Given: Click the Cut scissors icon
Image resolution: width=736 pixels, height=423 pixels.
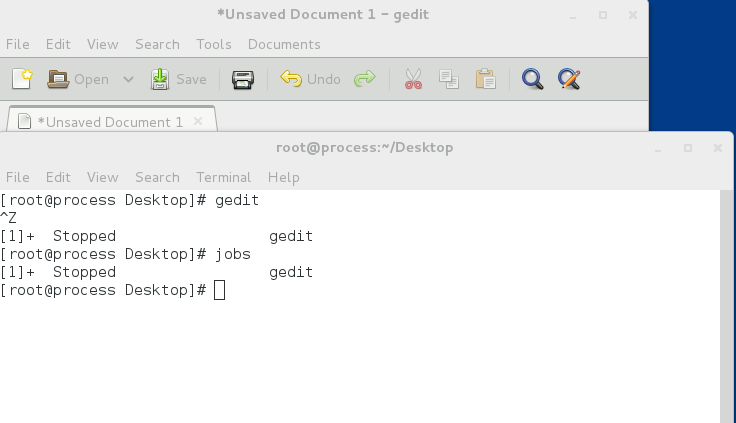Looking at the screenshot, I should coord(413,79).
